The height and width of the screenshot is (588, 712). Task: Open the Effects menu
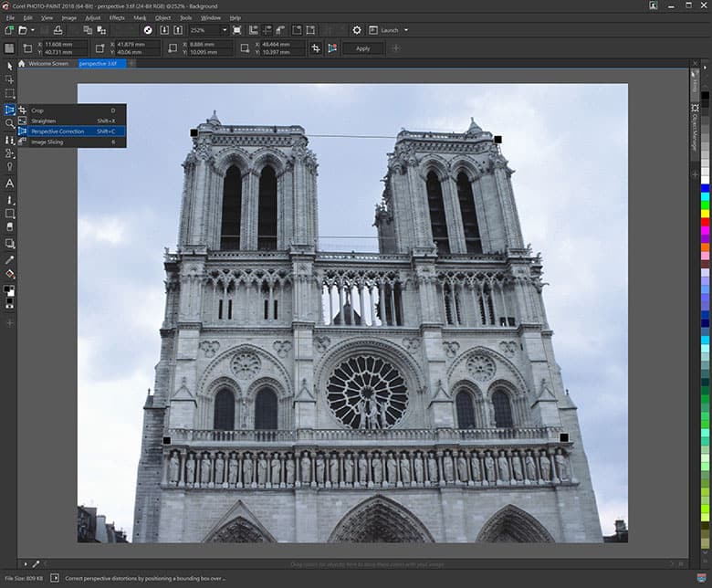117,17
